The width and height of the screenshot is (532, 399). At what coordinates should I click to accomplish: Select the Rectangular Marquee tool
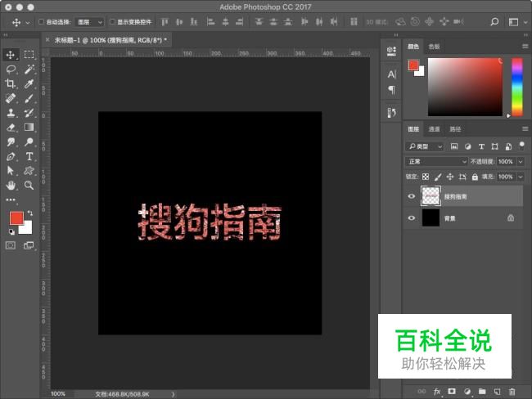tap(29, 55)
